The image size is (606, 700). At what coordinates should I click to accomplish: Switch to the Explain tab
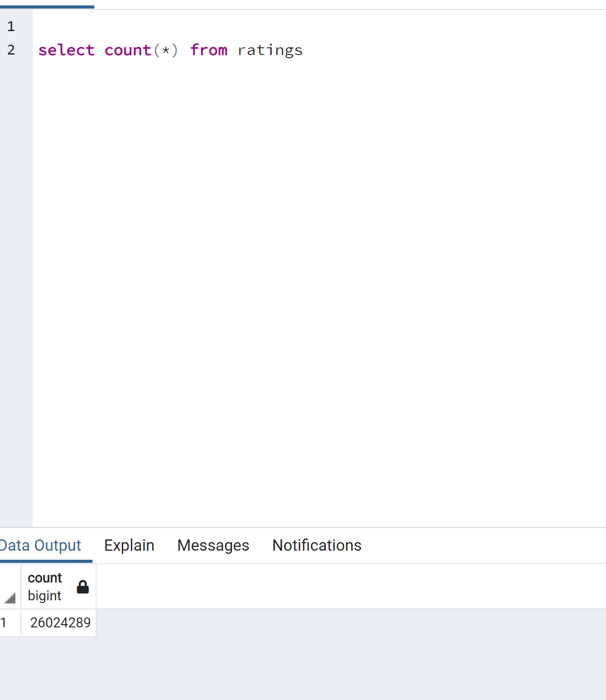coord(129,545)
